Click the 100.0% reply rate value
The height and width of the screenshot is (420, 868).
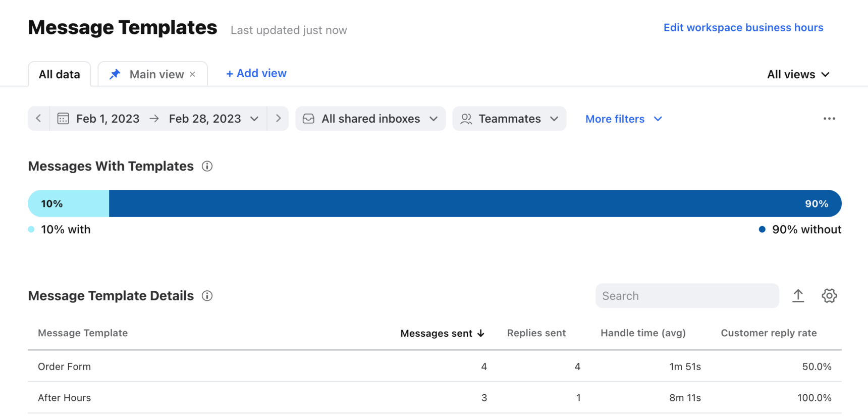(814, 398)
